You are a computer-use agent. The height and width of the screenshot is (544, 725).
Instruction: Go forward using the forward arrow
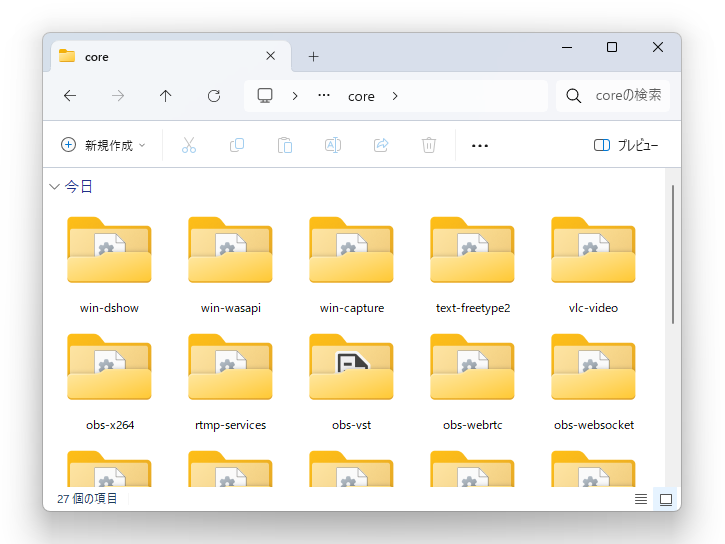118,96
